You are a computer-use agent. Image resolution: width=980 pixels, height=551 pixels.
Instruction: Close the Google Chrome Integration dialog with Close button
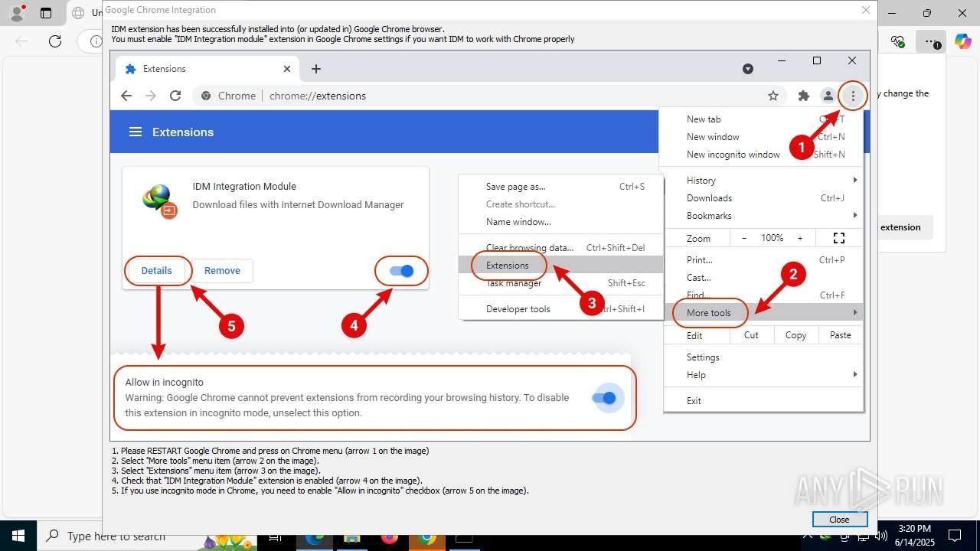(x=839, y=520)
